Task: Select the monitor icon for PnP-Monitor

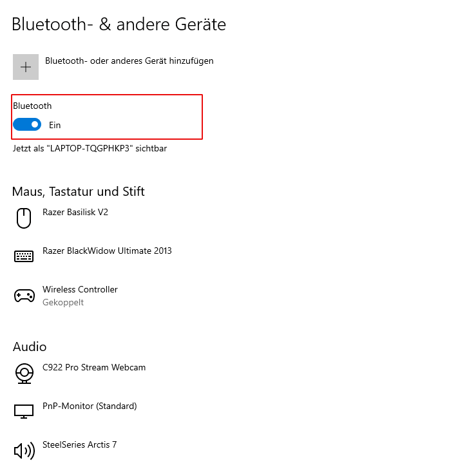Action: [24, 412]
